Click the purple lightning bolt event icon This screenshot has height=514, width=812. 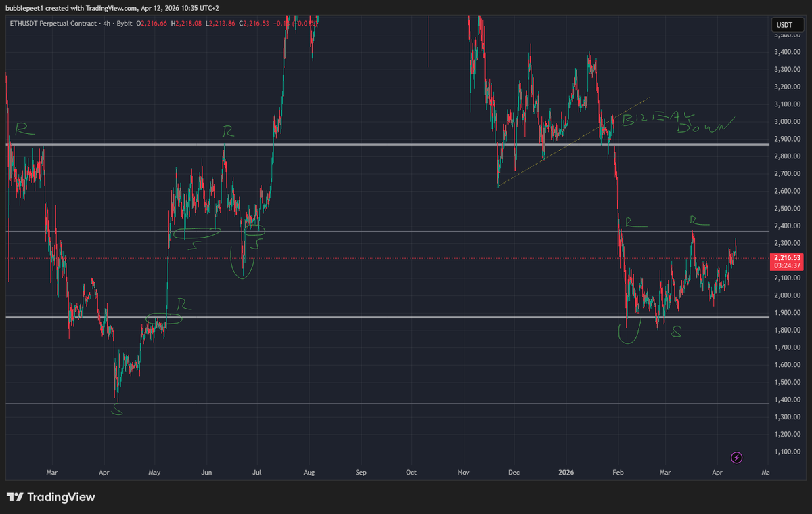click(x=737, y=457)
